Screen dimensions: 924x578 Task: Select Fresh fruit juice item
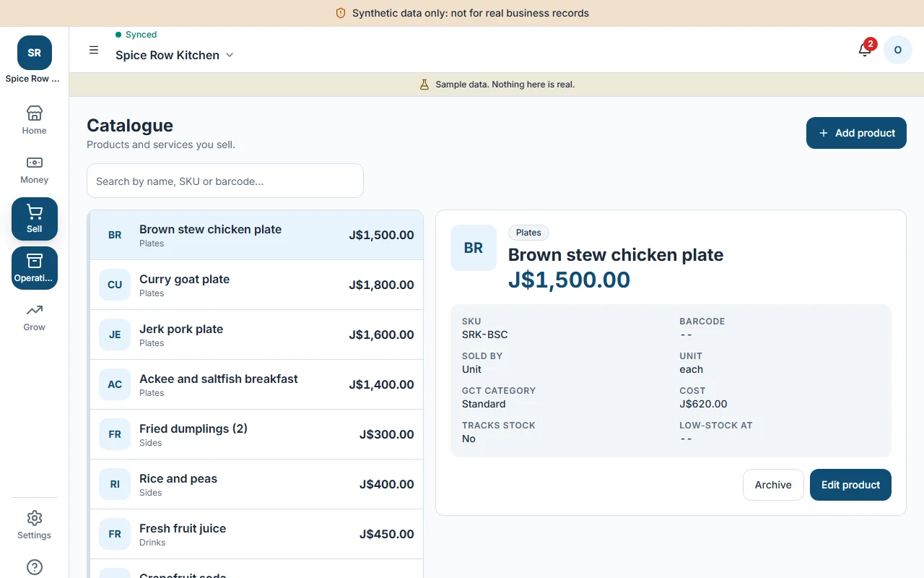click(x=256, y=534)
